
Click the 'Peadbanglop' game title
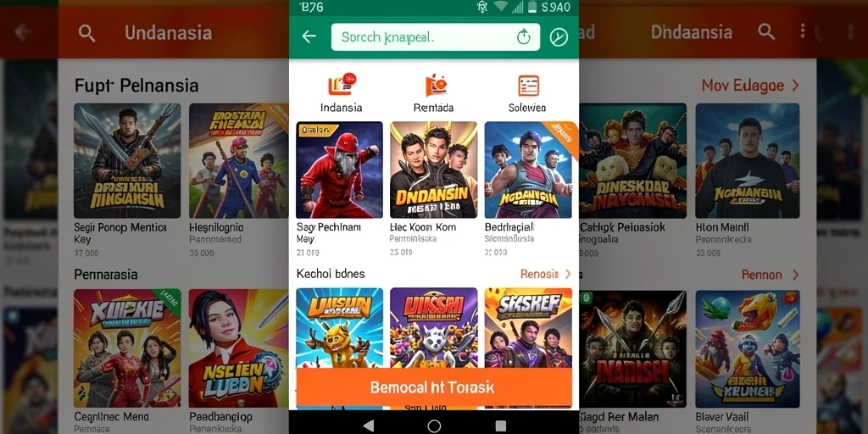tap(221, 417)
